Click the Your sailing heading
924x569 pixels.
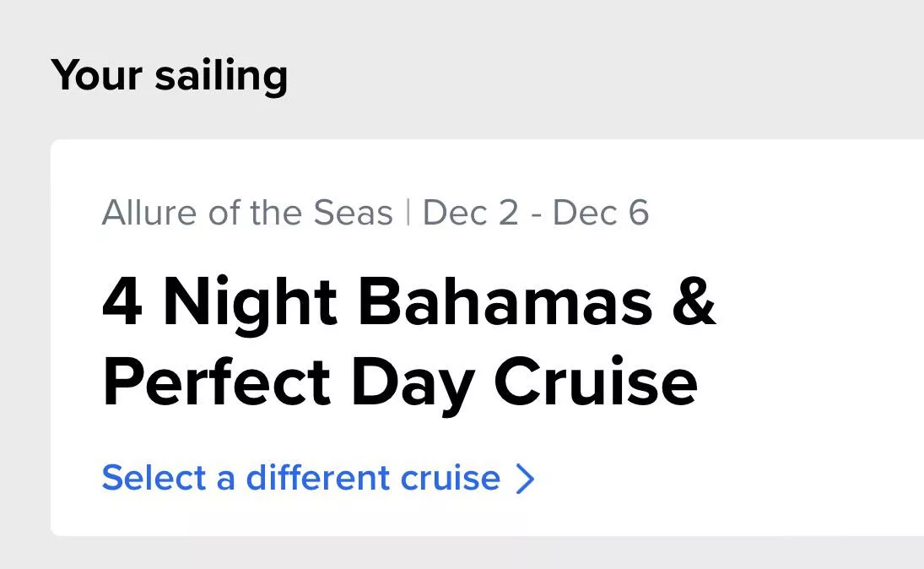(x=169, y=75)
